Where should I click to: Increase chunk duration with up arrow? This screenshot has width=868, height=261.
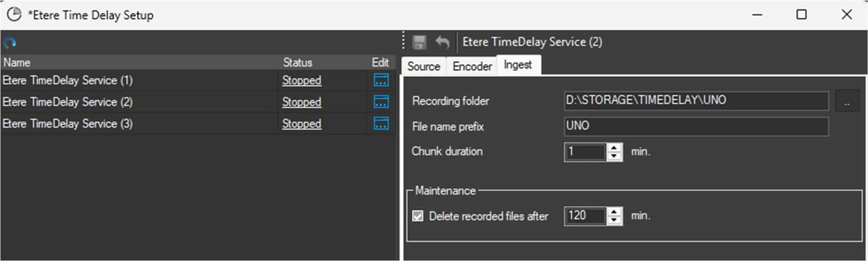(614, 148)
